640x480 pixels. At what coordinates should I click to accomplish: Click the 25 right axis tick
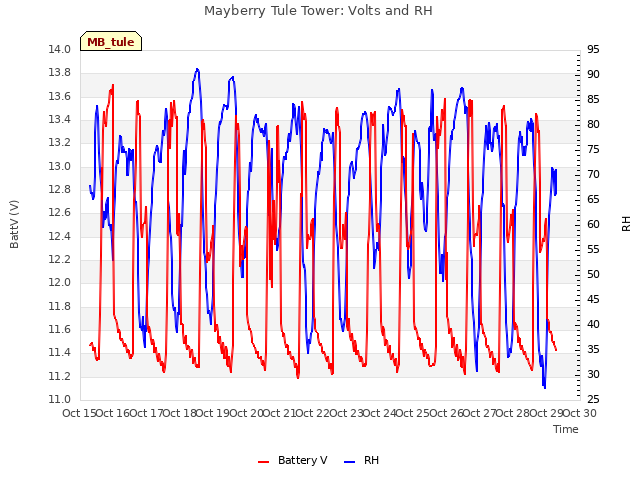(593, 399)
